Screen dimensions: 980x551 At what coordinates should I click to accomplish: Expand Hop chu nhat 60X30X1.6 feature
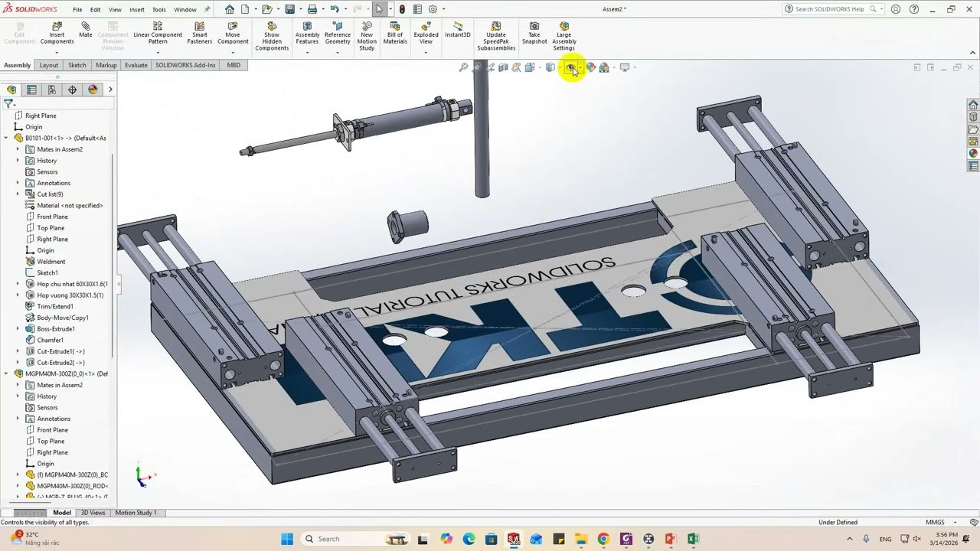click(18, 284)
